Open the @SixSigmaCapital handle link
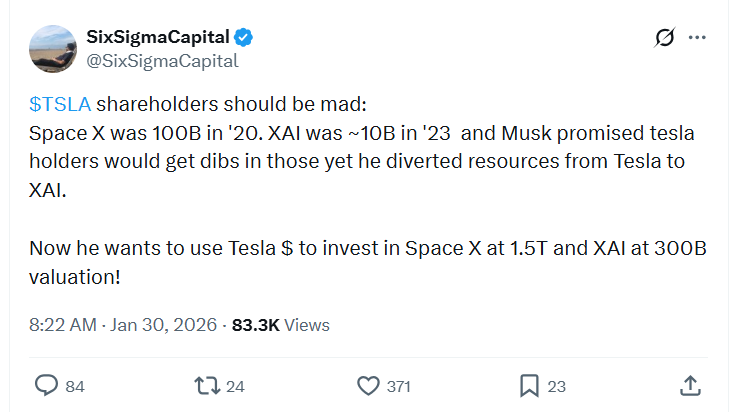Viewport: 741px width, 412px height. click(162, 61)
